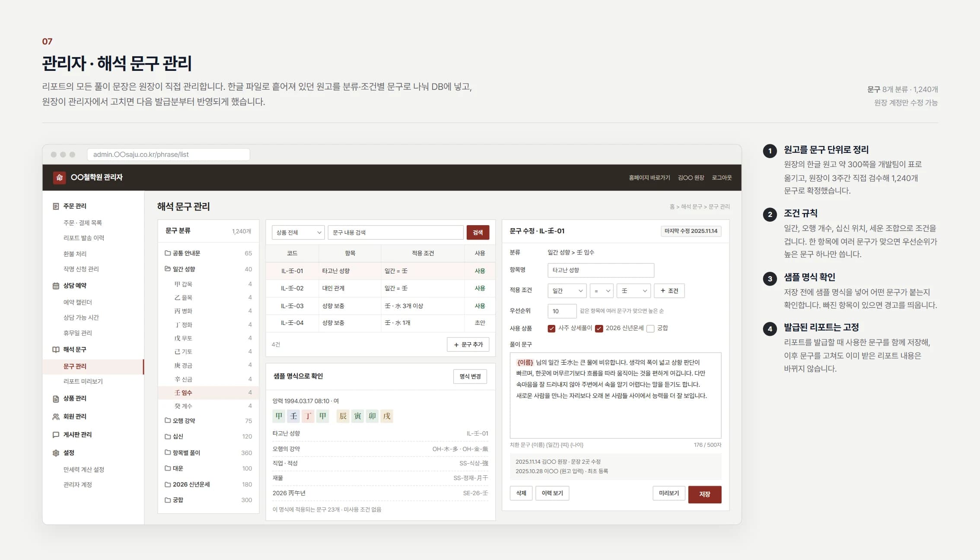The height and width of the screenshot is (560, 980).
Task: Click the 대운 folder icon
Action: pos(168,468)
